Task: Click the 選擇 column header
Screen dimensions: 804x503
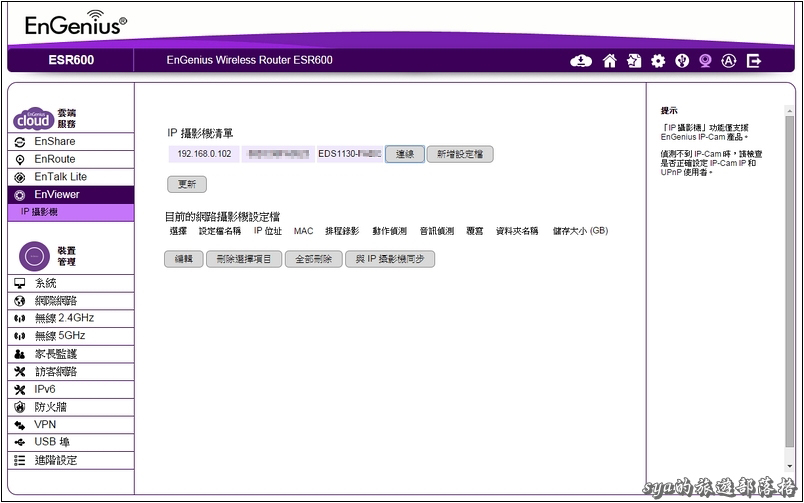Action: click(178, 231)
